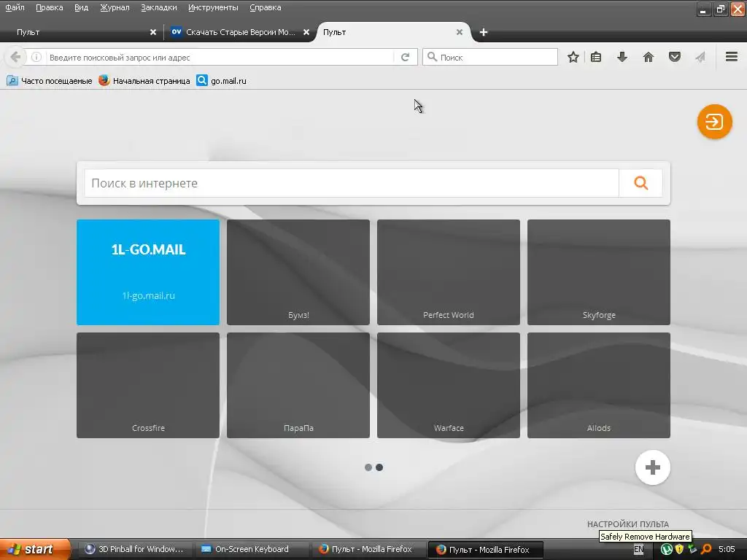Click the EN language indicator

[x=638, y=549]
